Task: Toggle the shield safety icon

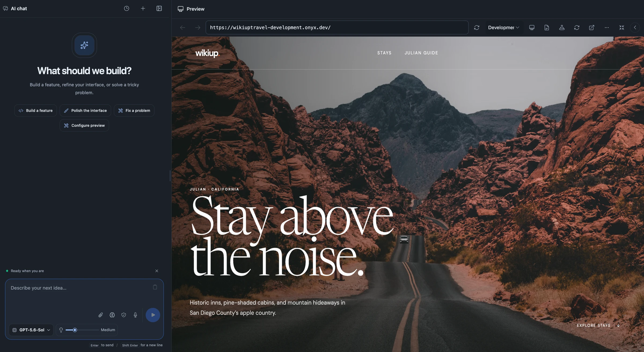Action: tap(124, 315)
